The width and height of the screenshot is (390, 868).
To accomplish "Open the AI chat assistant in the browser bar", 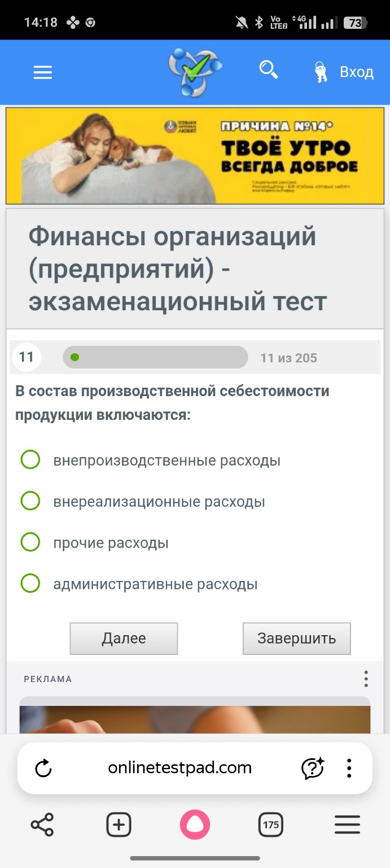I will coord(311,768).
